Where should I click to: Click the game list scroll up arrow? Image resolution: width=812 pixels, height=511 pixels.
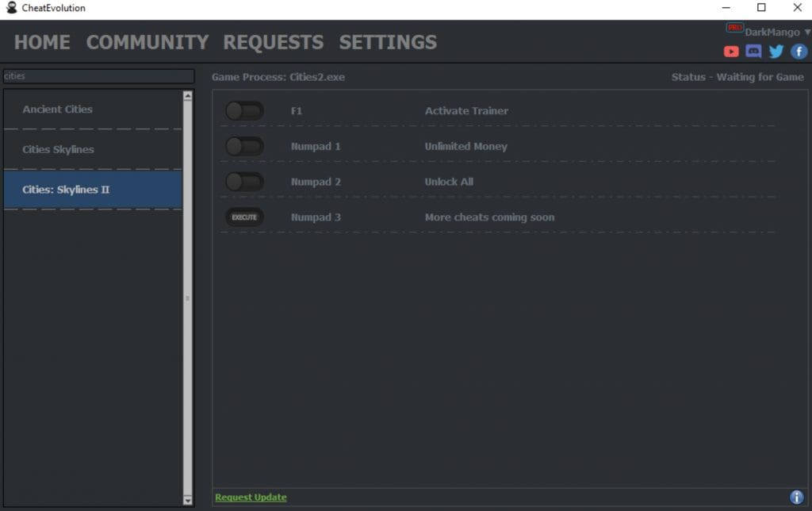coord(187,96)
